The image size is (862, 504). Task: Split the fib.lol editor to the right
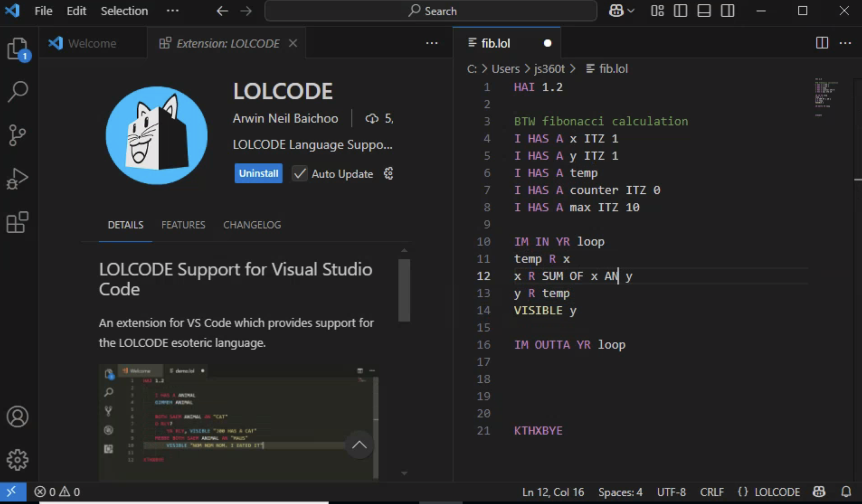coord(822,43)
